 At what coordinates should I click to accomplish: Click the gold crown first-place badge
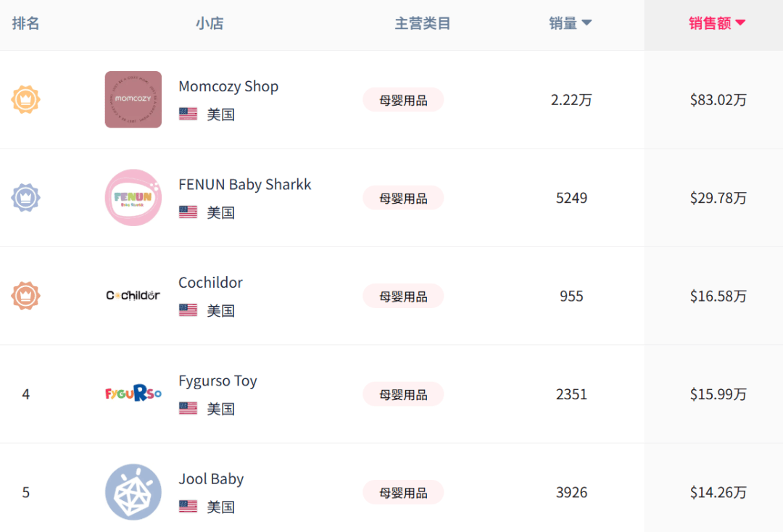coord(25,99)
